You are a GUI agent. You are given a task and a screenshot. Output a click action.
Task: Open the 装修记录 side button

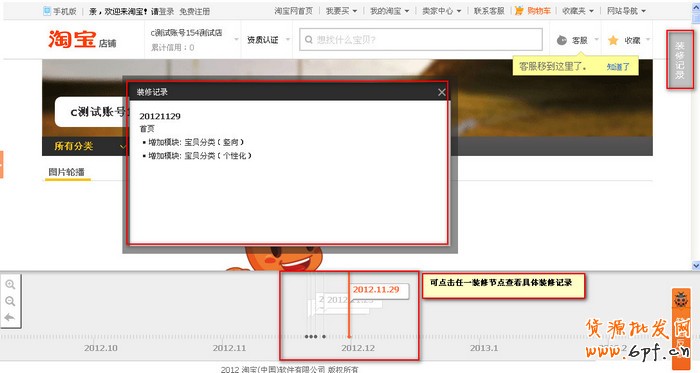(680, 59)
